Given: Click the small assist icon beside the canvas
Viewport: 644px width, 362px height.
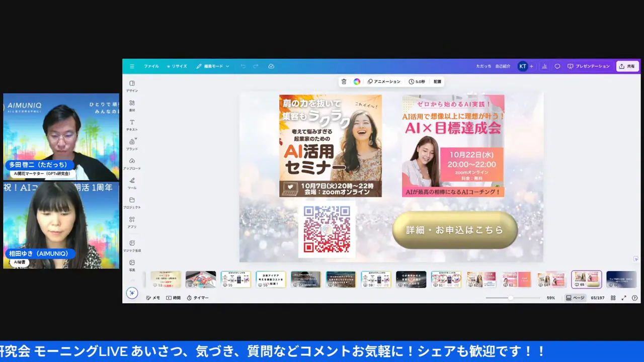Looking at the screenshot, I should tap(636, 259).
